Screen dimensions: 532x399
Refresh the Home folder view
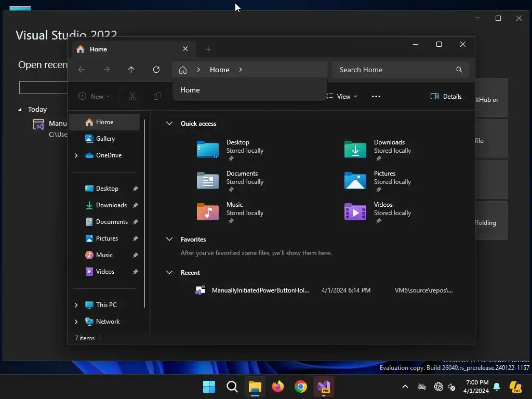[x=156, y=70]
